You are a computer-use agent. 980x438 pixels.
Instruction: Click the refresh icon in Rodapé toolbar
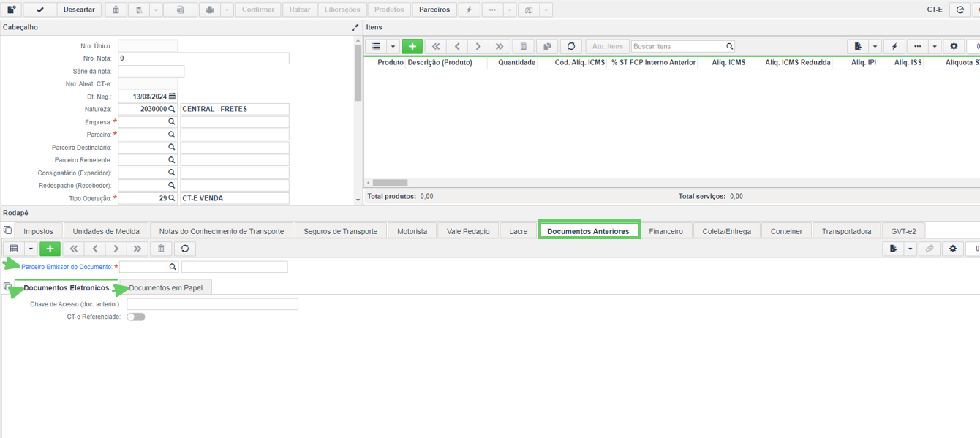pos(185,249)
